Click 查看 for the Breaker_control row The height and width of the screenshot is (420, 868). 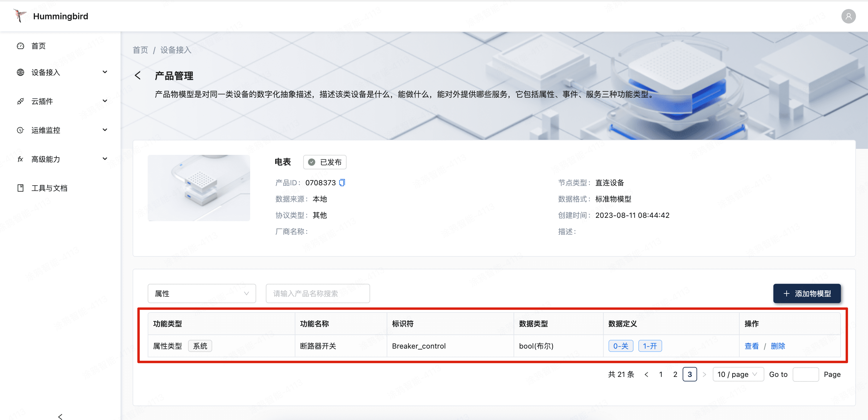(751, 346)
